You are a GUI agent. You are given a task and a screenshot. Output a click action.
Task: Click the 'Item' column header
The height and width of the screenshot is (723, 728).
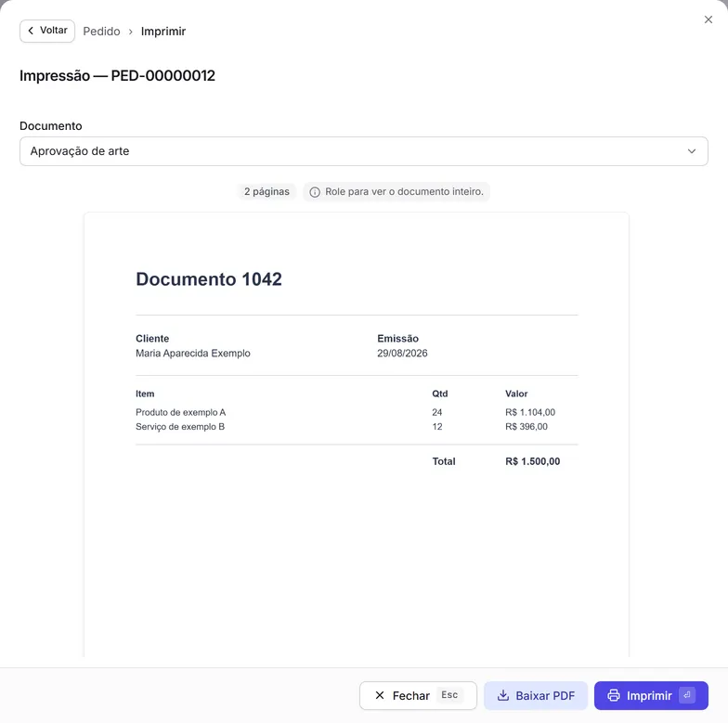click(x=145, y=394)
